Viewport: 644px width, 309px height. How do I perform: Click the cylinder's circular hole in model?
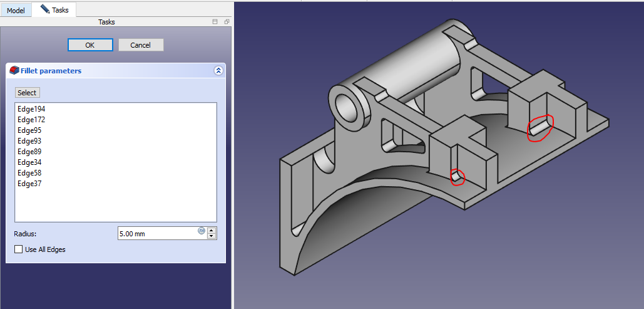[x=346, y=107]
